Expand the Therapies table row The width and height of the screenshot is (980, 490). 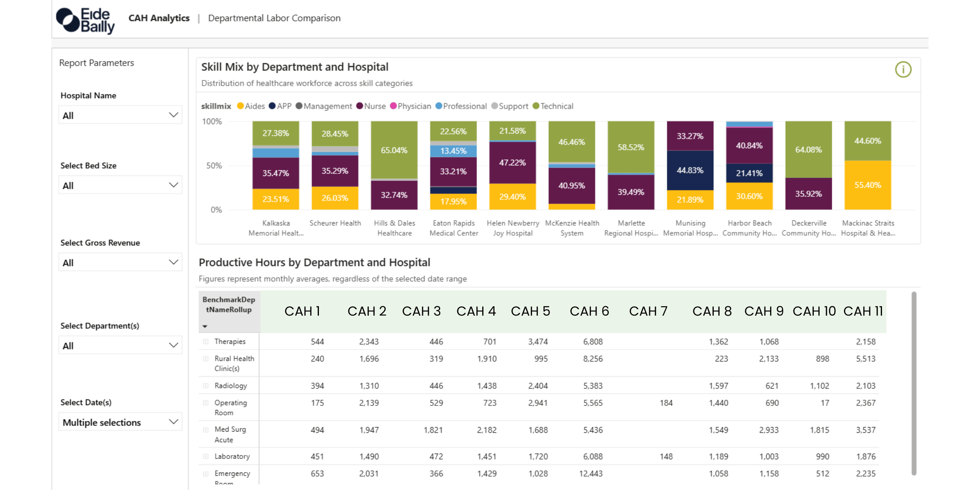205,341
